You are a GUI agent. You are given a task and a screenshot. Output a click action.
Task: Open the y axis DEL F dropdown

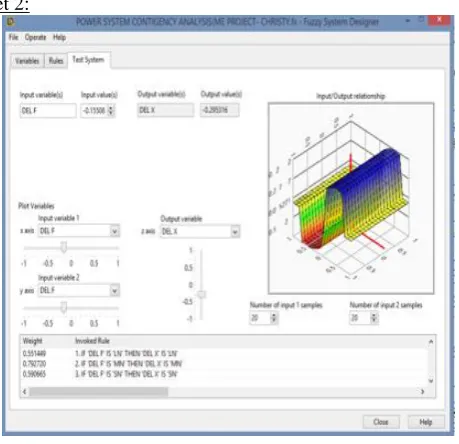click(x=114, y=291)
